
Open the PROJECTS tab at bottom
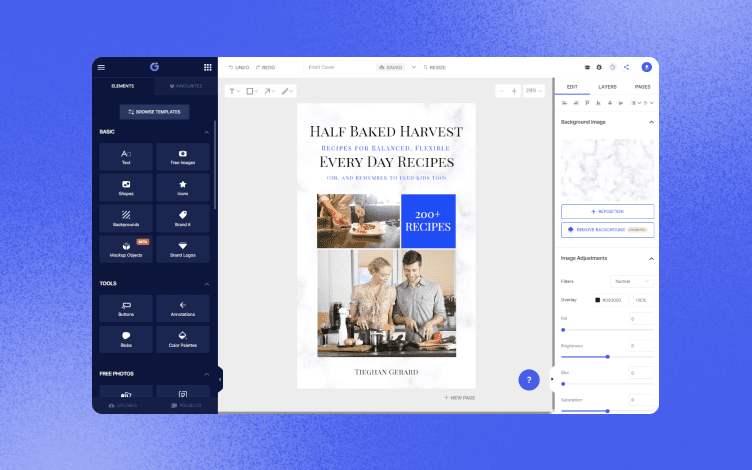click(187, 405)
